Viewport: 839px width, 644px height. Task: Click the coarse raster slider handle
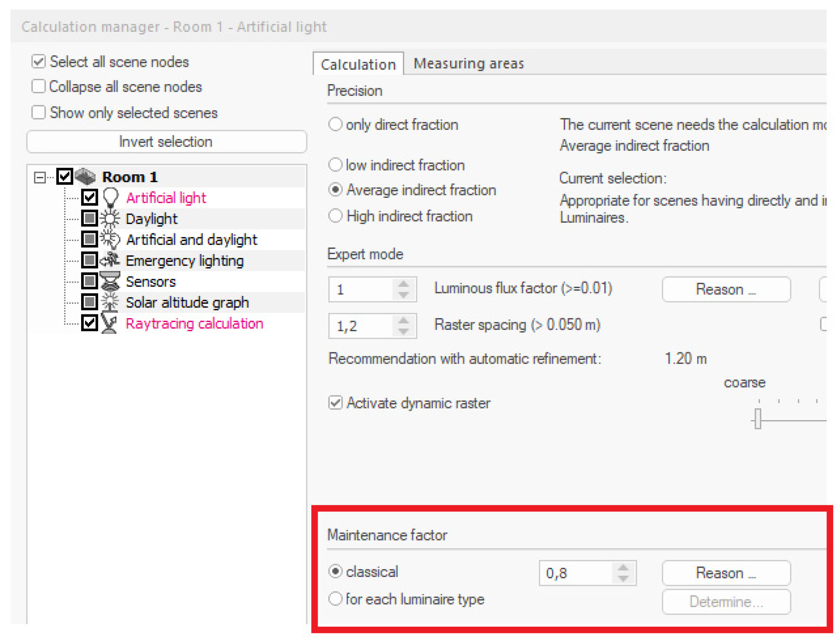point(757,419)
